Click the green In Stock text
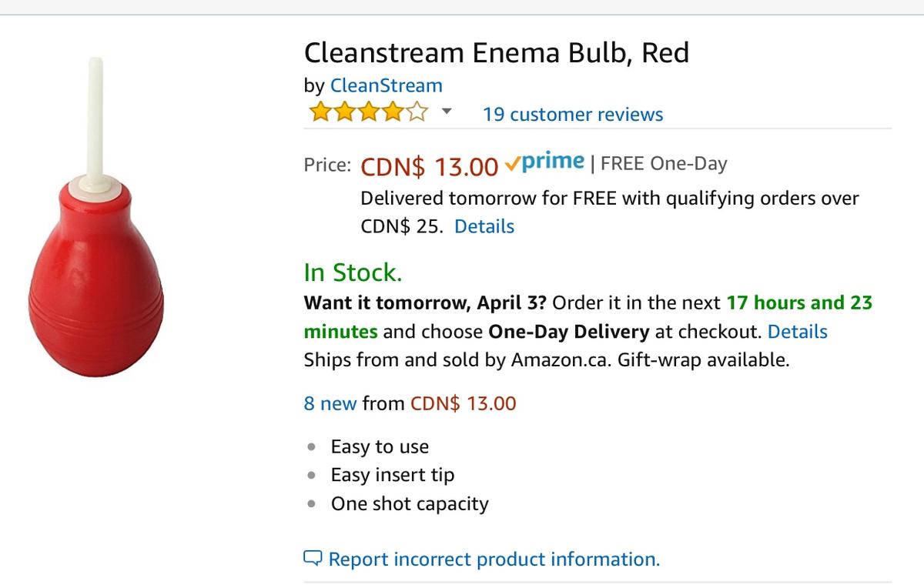This screenshot has width=924, height=588. click(x=352, y=272)
